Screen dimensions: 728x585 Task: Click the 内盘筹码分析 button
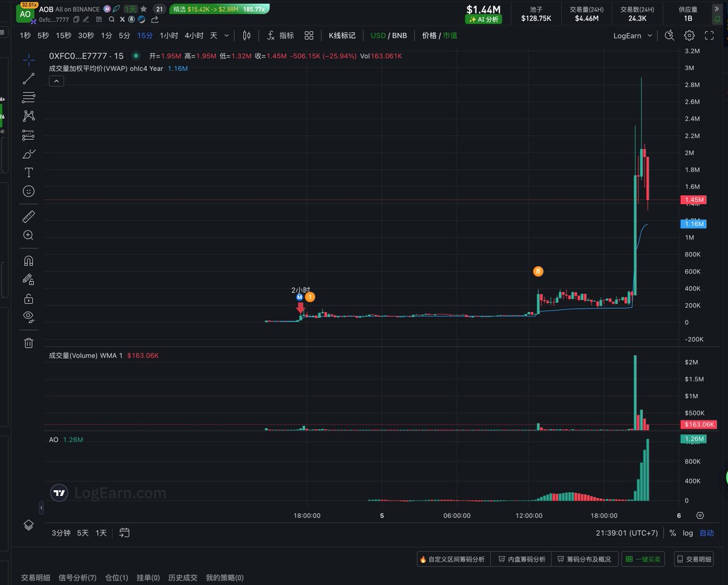(521, 559)
